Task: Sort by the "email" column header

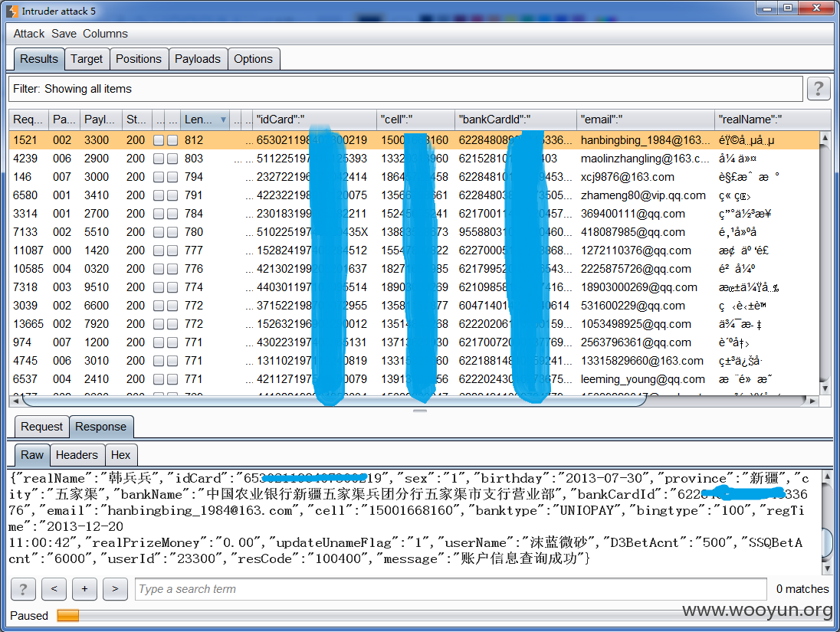Action: [645, 120]
